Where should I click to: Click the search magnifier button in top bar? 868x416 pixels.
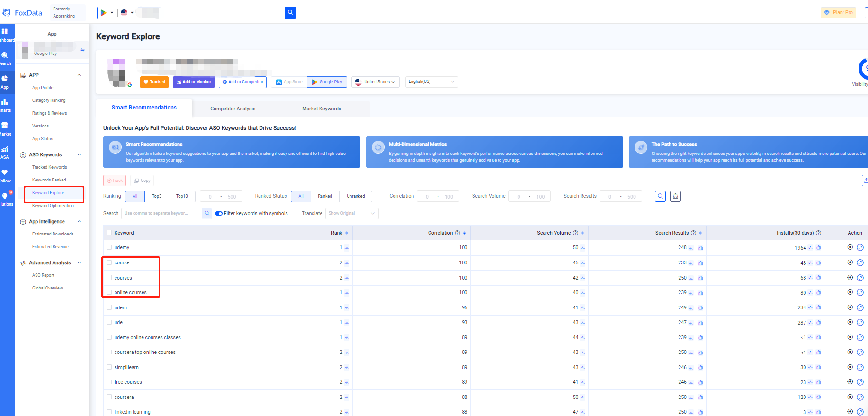[290, 13]
